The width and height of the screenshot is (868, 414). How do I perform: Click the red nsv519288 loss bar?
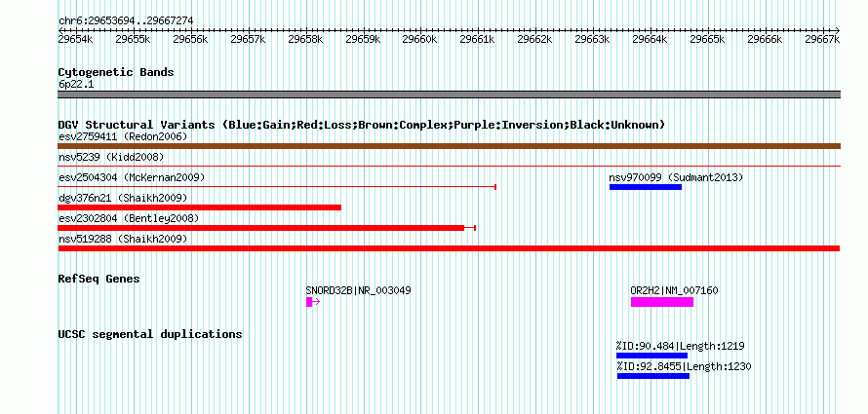pyautogui.click(x=449, y=248)
